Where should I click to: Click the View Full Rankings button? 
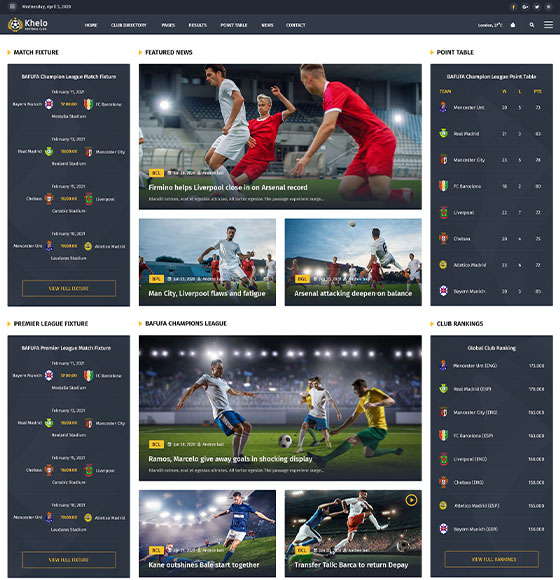coord(492,559)
